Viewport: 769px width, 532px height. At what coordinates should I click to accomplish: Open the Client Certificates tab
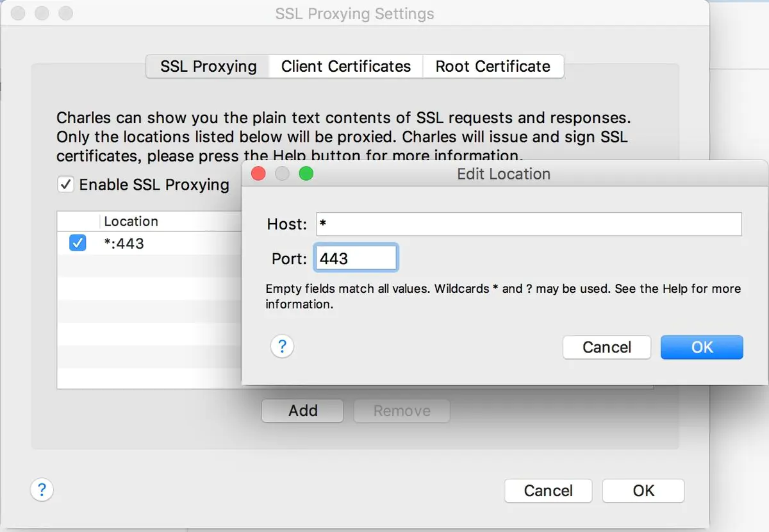click(346, 67)
